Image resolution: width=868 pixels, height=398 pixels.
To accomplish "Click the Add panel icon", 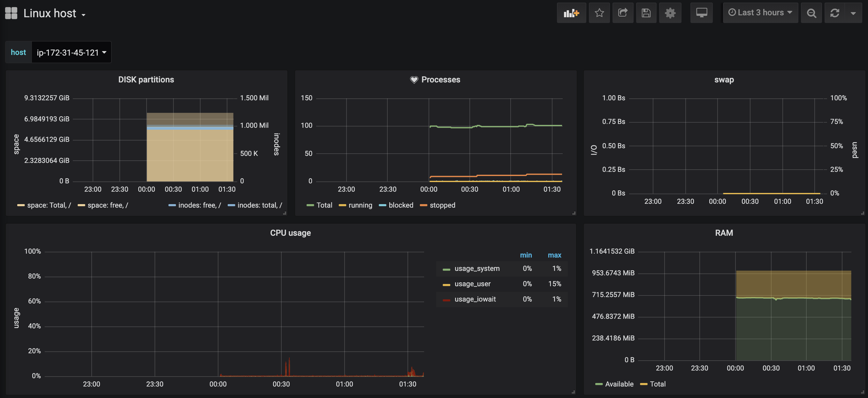I will pos(571,13).
